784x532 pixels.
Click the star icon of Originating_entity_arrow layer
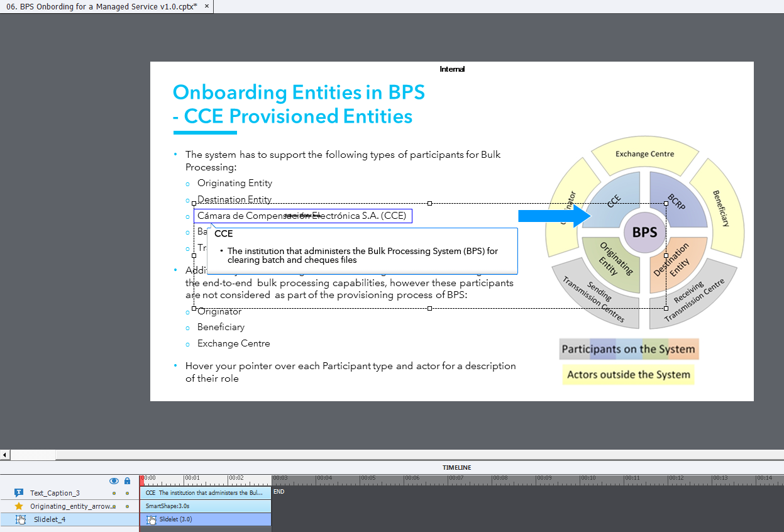coord(19,506)
